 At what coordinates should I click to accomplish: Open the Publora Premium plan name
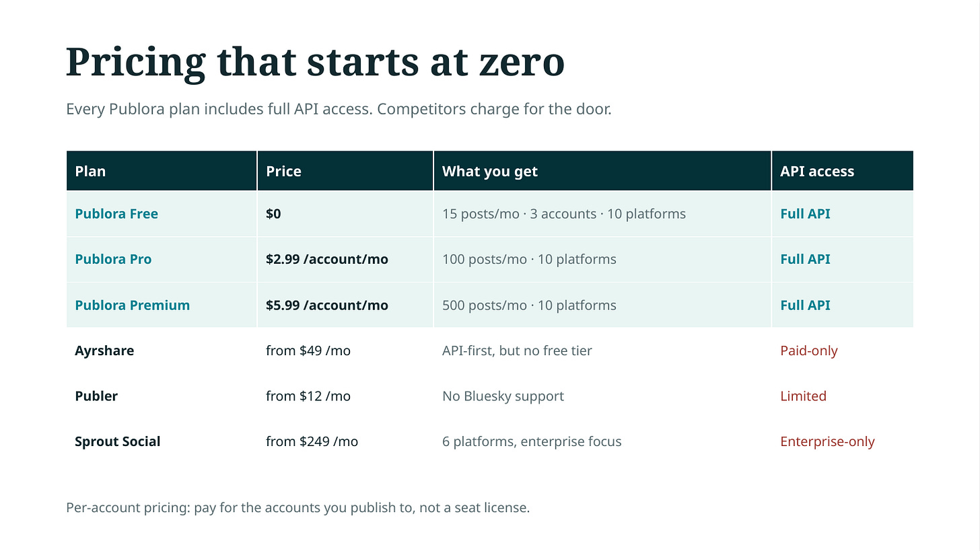click(x=132, y=305)
